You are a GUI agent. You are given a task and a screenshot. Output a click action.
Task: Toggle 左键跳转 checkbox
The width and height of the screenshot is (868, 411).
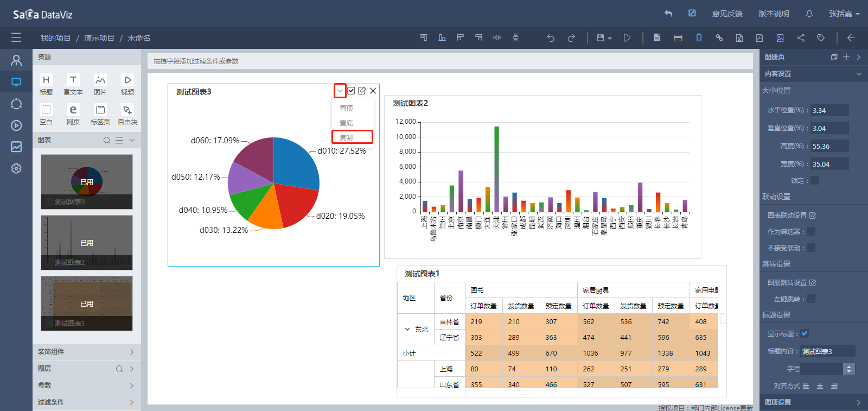[811, 299]
